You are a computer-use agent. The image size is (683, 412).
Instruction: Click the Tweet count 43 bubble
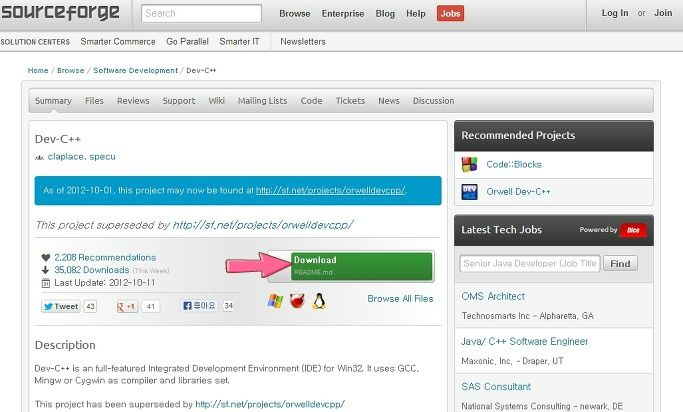(x=90, y=307)
